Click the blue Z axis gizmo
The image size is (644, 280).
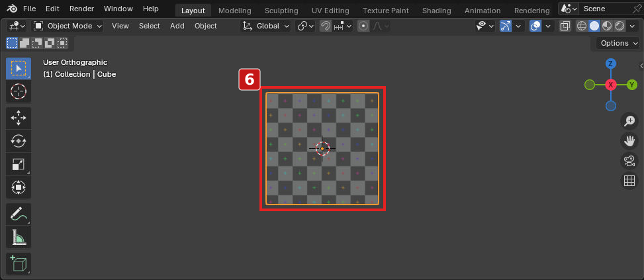(x=611, y=64)
